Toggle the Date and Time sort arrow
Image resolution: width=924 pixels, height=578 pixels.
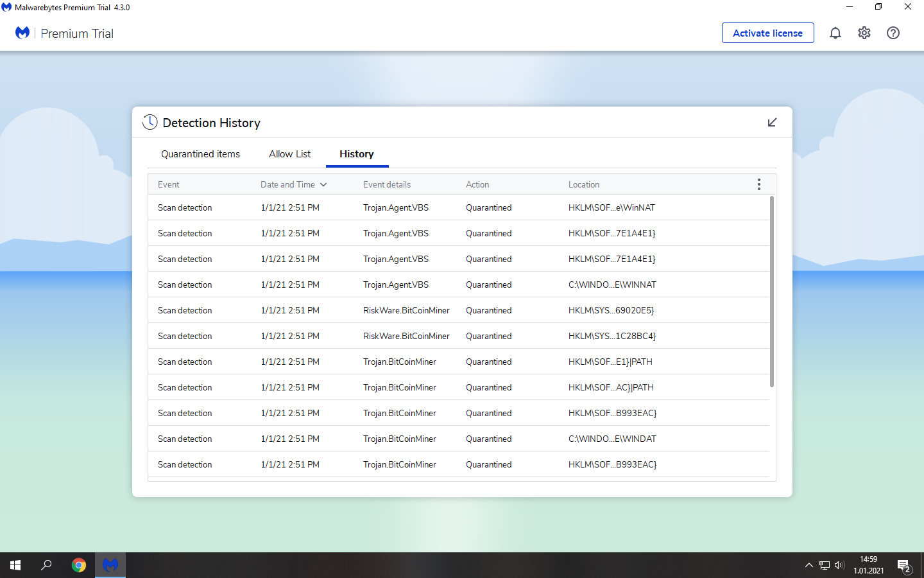coord(323,185)
